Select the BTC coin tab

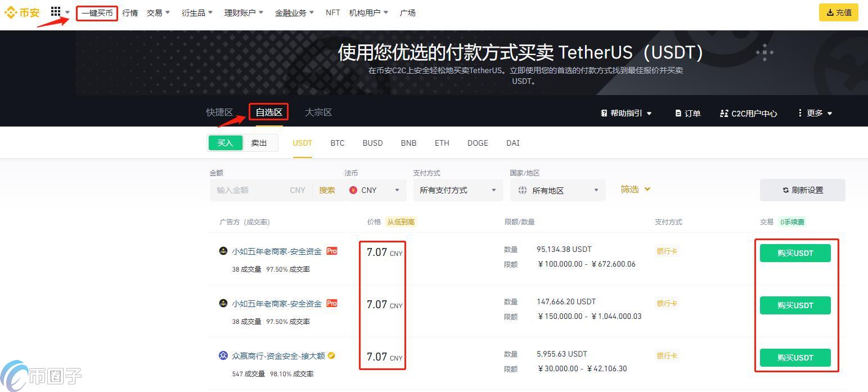coord(338,143)
